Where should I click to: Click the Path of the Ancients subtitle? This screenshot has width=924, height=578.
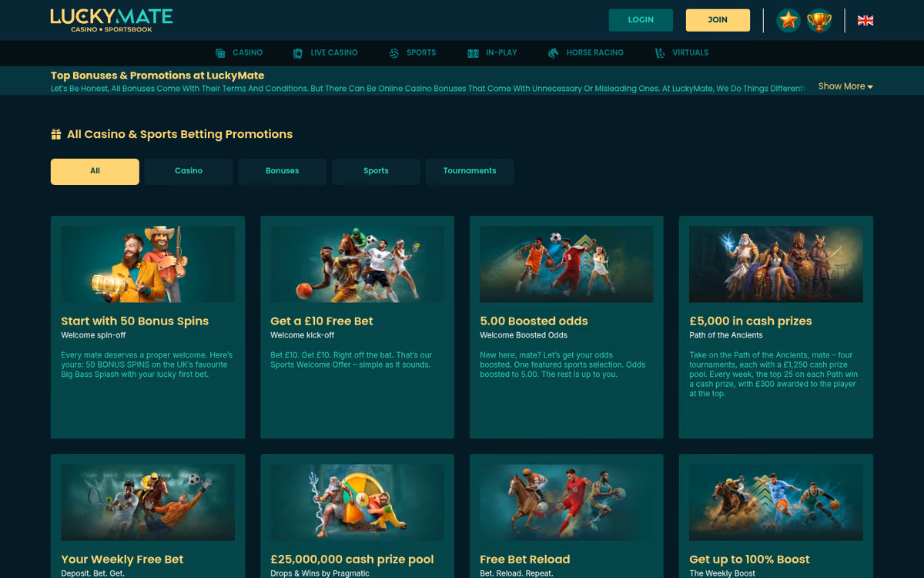[726, 335]
